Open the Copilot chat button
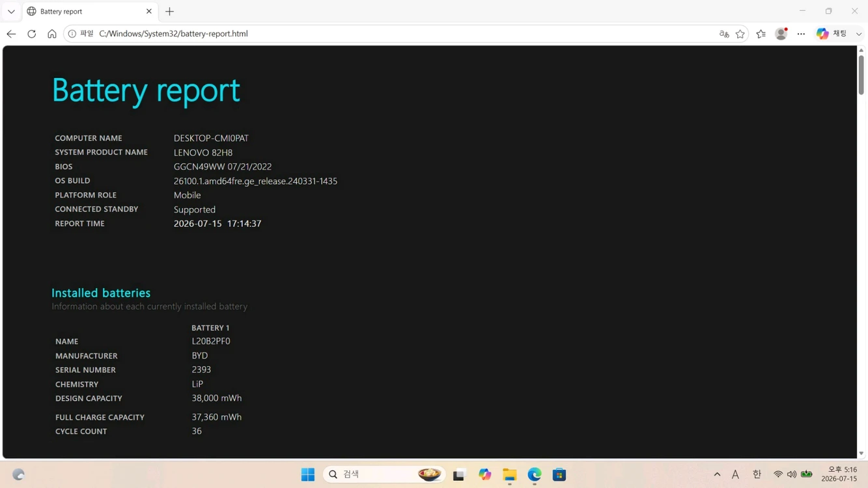 coord(832,34)
